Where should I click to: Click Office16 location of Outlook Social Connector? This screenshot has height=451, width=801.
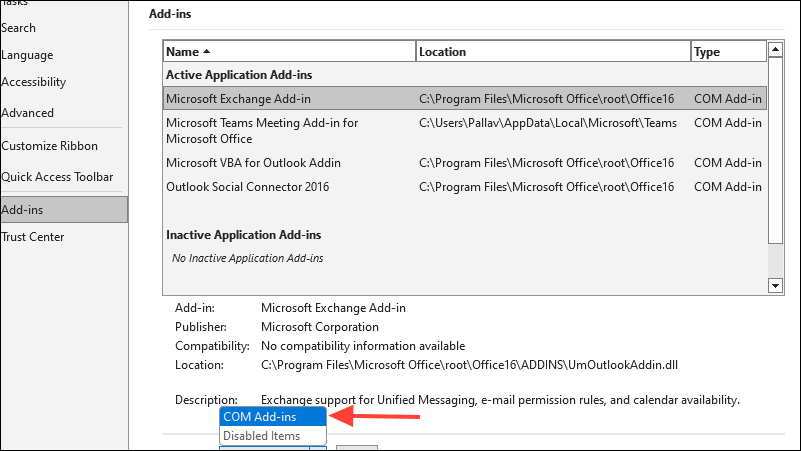pyautogui.click(x=547, y=187)
